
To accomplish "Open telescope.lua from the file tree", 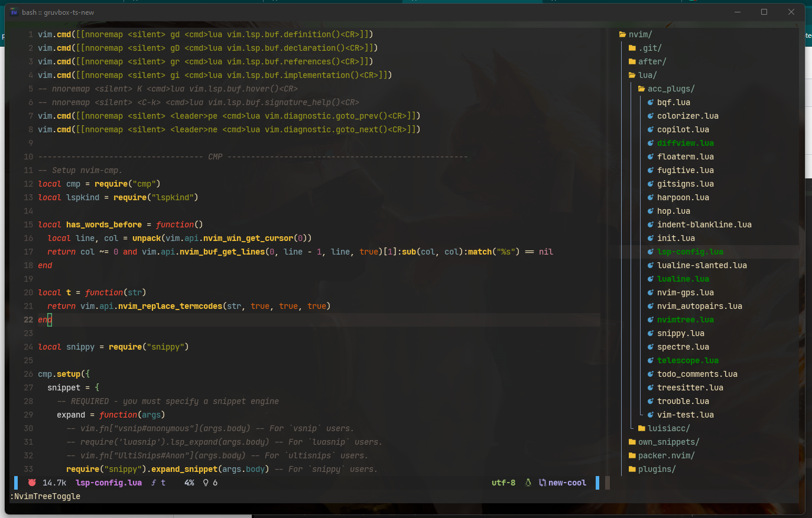I will (688, 360).
